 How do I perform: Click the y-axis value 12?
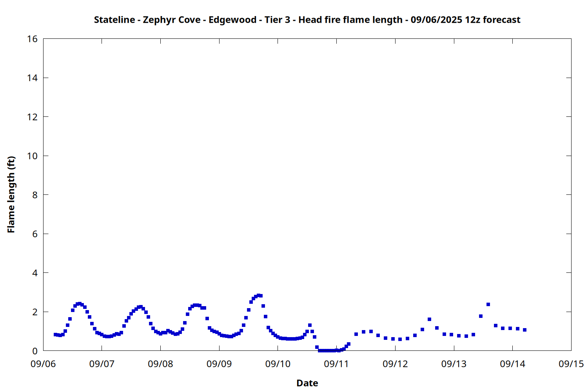[x=33, y=117]
